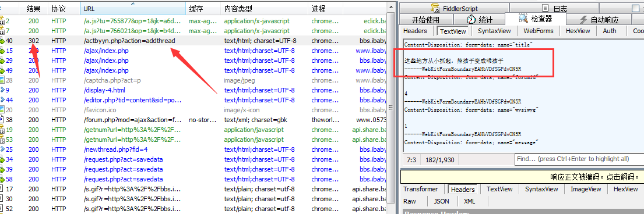Click text/xml; charset=gbk content type cell
This screenshot has height=214, width=644.
click(255, 120)
